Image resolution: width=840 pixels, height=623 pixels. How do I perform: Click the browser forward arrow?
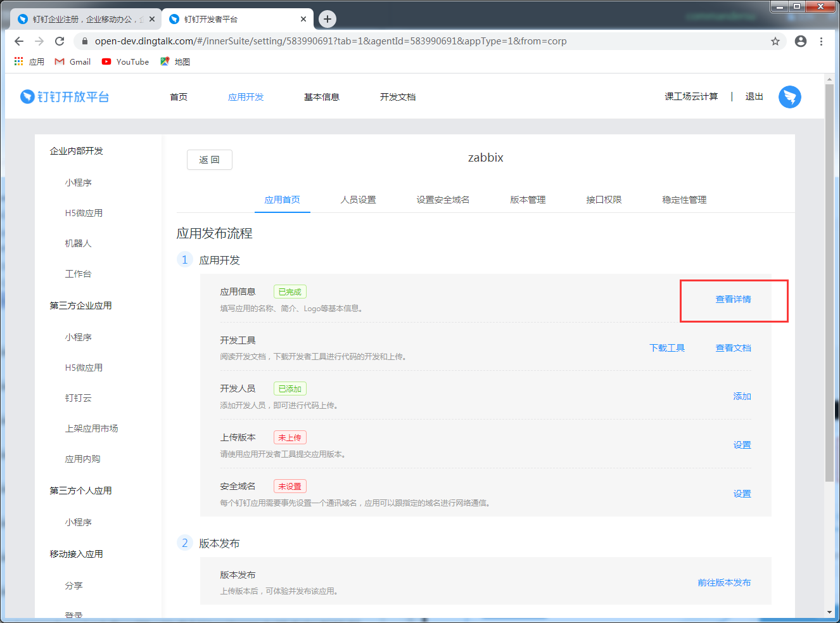39,41
